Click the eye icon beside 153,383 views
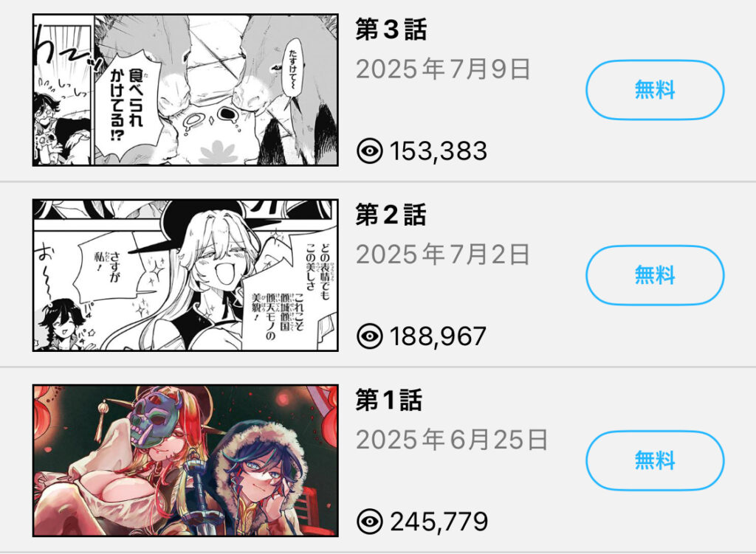The width and height of the screenshot is (756, 554). click(370, 150)
